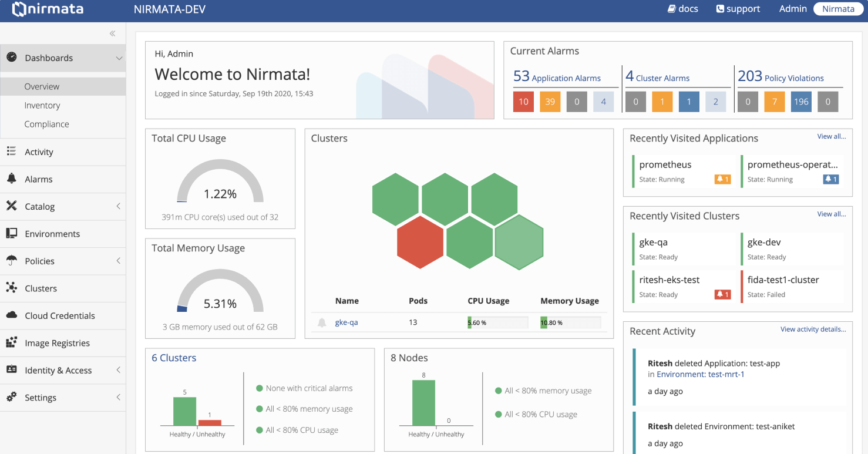Open the gke-dev cluster card
Viewport: 868px width, 454px height.
(x=792, y=249)
